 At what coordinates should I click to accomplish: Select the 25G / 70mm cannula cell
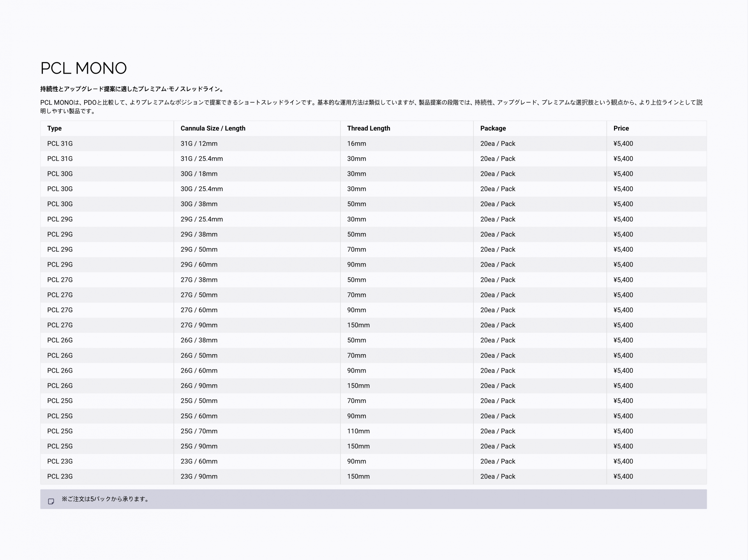(257, 431)
